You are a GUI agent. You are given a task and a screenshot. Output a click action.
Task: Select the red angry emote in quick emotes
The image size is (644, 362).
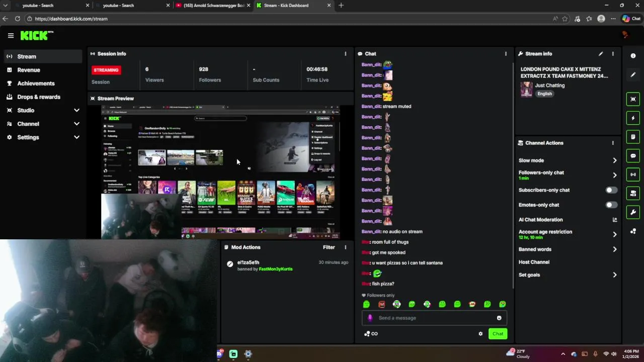click(381, 304)
